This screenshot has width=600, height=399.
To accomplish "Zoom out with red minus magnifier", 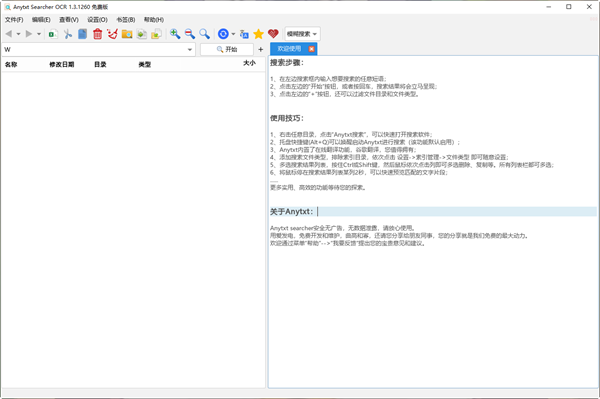I will click(x=190, y=34).
